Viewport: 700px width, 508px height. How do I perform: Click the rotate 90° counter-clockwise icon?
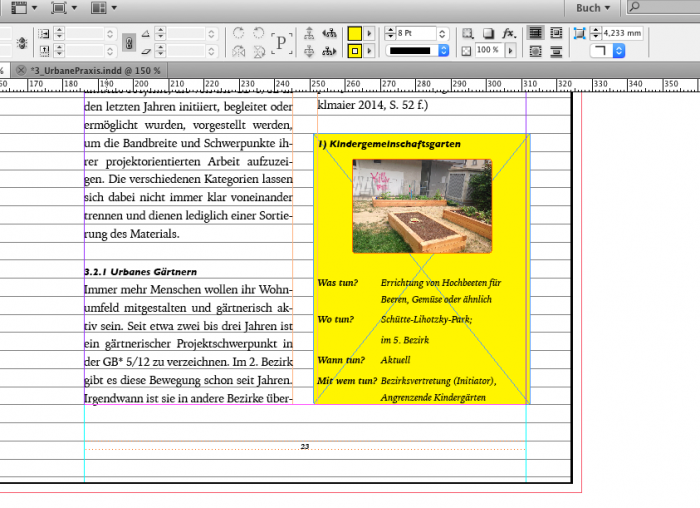[258, 33]
